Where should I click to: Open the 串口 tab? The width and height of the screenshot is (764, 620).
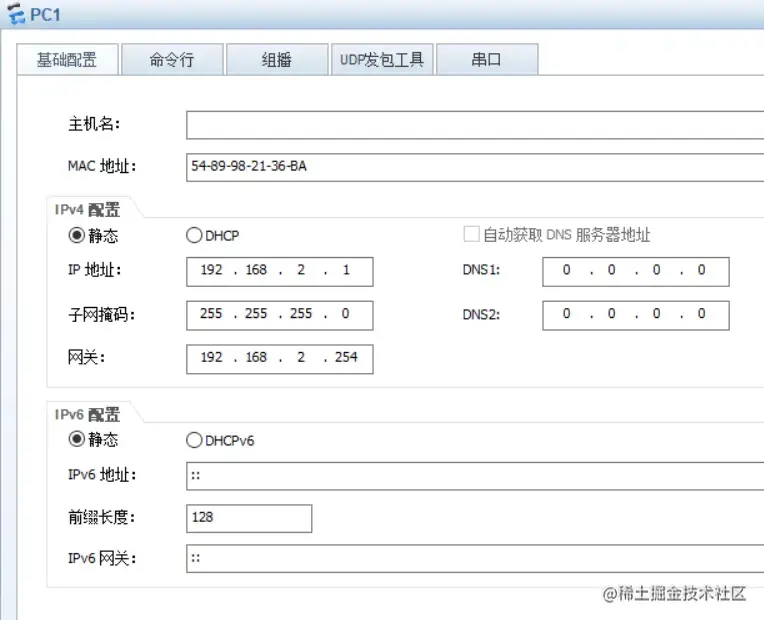pos(487,59)
